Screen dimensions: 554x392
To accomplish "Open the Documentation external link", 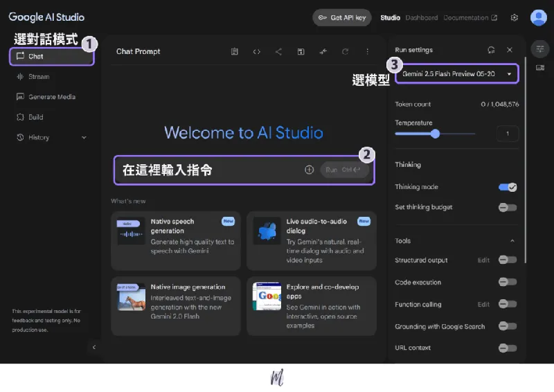I will point(470,18).
